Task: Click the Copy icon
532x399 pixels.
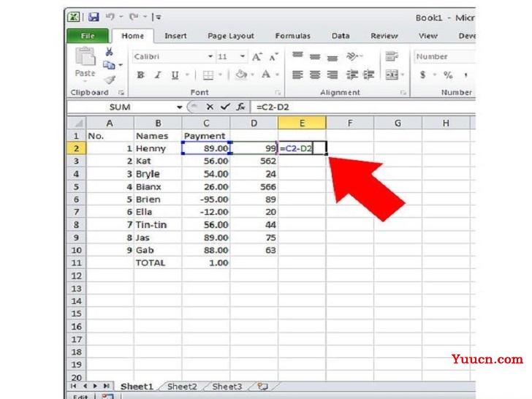Action: [x=109, y=65]
